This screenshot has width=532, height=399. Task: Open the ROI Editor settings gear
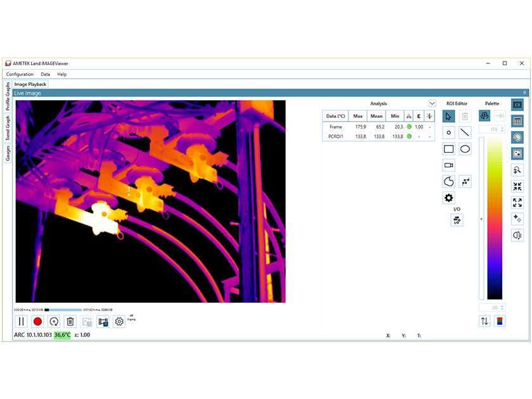(449, 199)
